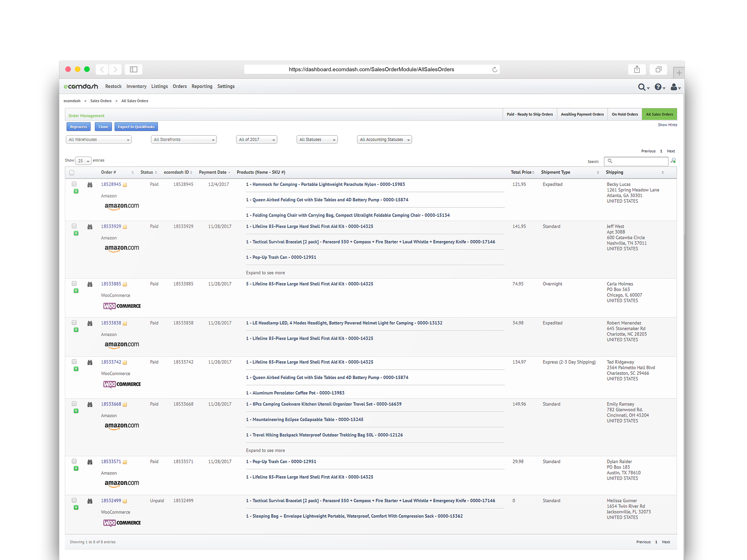Go forward with browser forward arrow
Screen dimensions: 747x560
(x=115, y=69)
